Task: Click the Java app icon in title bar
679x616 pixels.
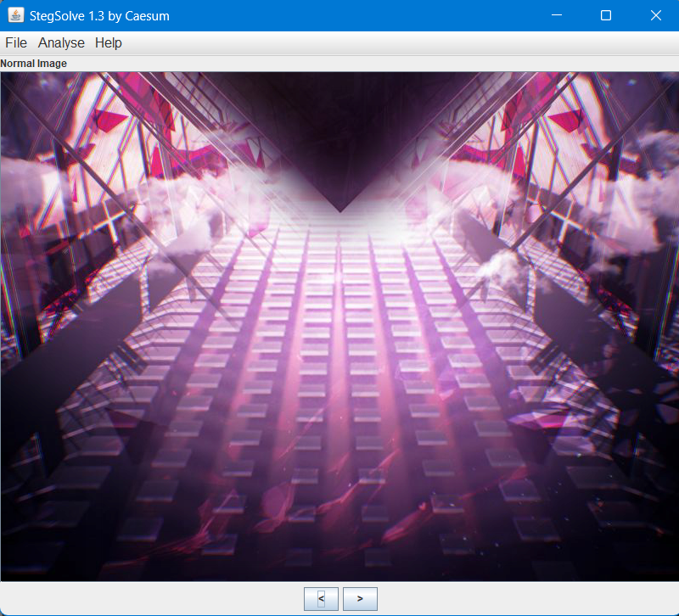Action: click(x=15, y=15)
